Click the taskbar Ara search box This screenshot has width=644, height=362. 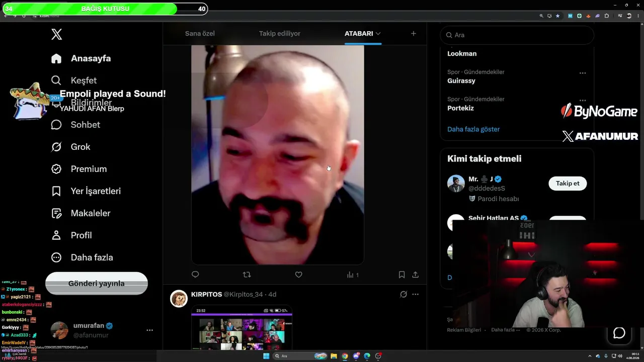pyautogui.click(x=300, y=356)
